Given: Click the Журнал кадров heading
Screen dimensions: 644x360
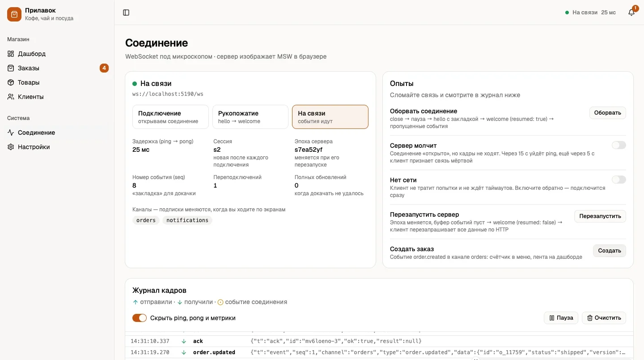Looking at the screenshot, I should pyautogui.click(x=159, y=291).
